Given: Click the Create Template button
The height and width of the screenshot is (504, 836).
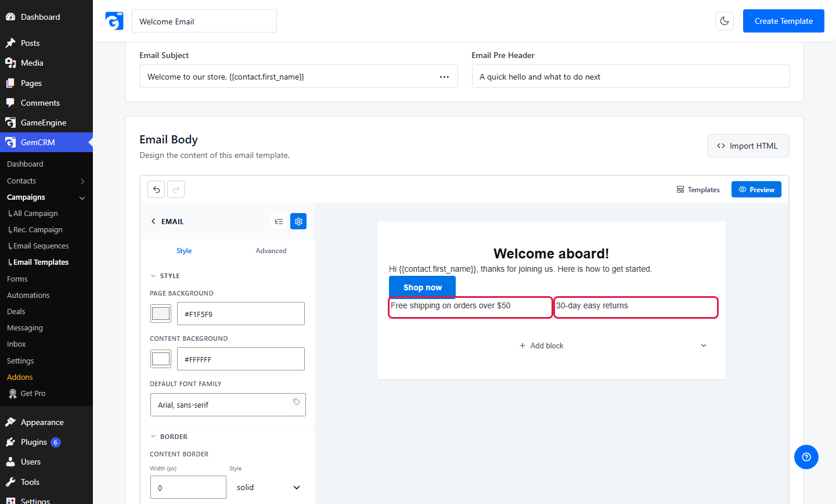Looking at the screenshot, I should click(784, 21).
